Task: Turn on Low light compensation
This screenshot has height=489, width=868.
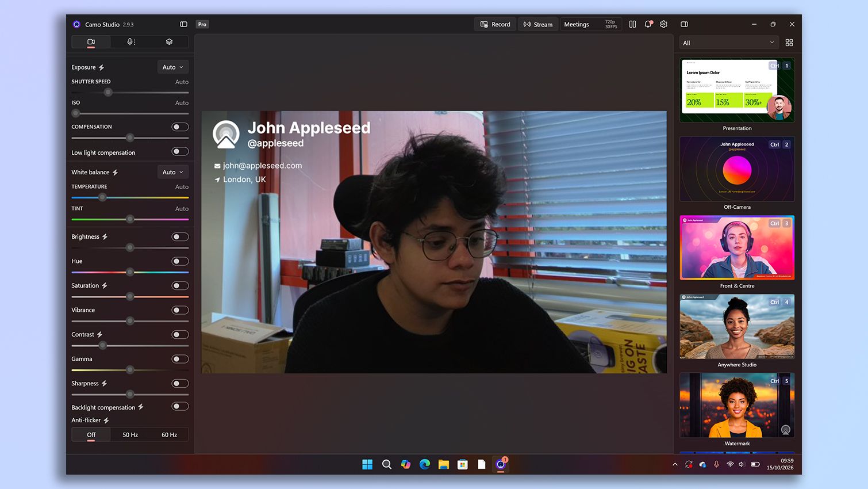Action: click(x=180, y=151)
